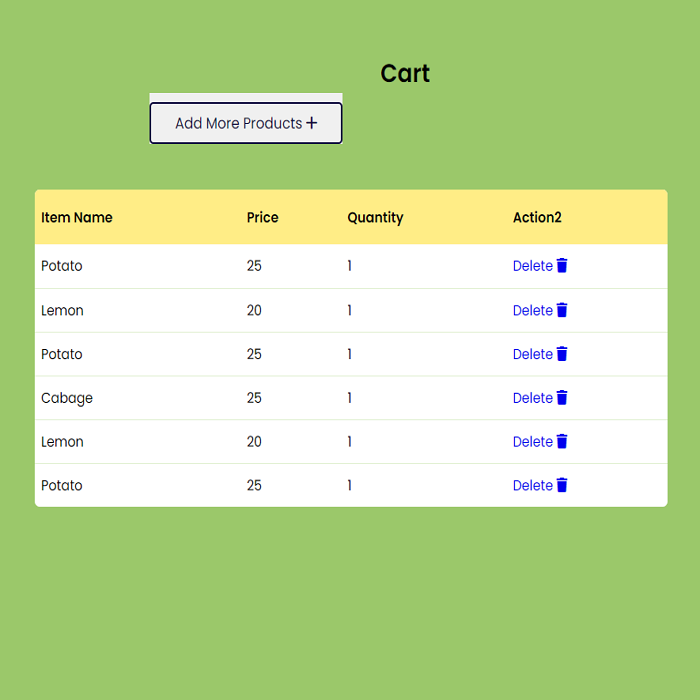The width and height of the screenshot is (700, 700).
Task: Click the trash icon in the Cabage row
Action: [x=562, y=398]
